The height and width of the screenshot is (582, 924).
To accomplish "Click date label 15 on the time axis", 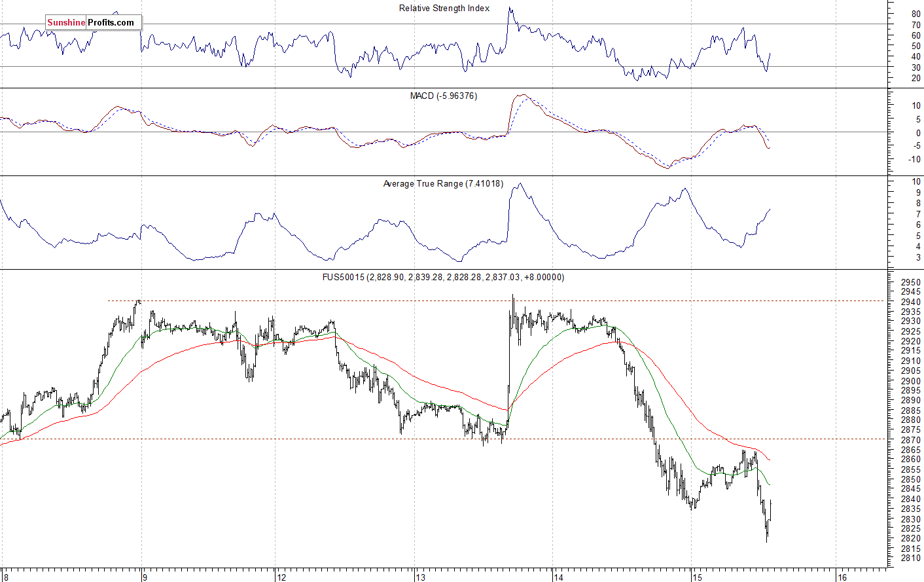I will (697, 577).
